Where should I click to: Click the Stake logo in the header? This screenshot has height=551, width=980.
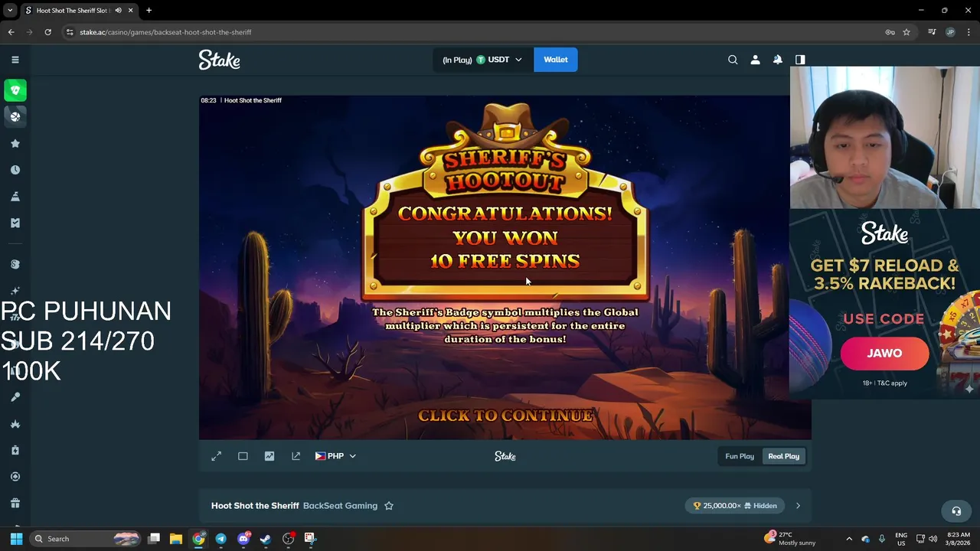coord(220,60)
